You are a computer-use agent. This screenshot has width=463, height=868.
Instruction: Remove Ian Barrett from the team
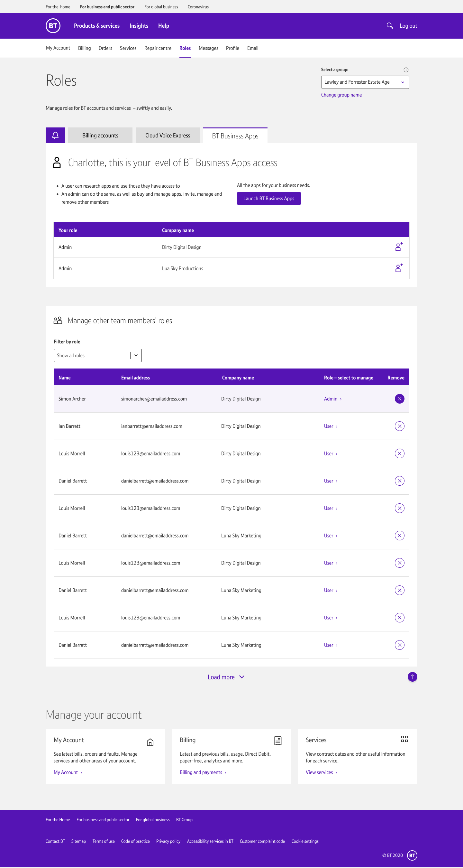pos(399,426)
